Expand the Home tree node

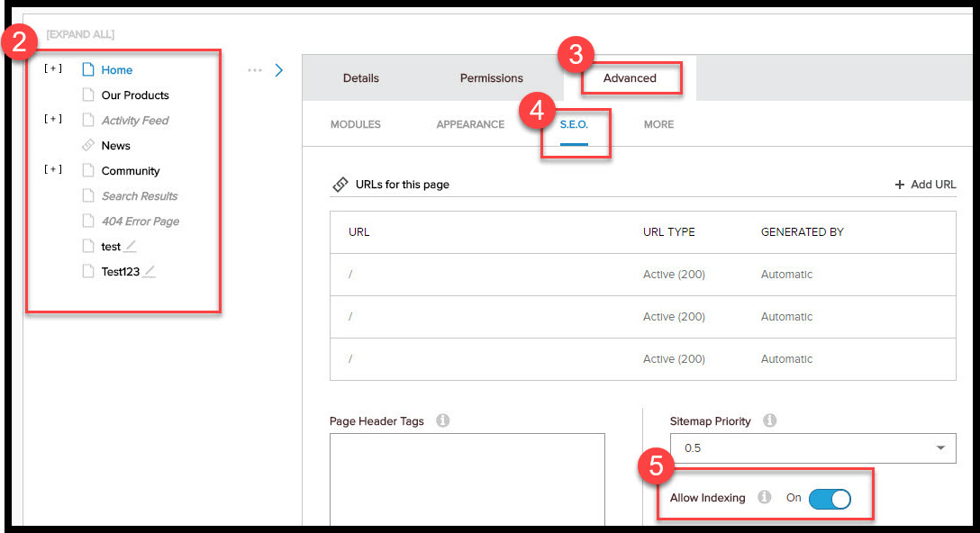point(53,68)
